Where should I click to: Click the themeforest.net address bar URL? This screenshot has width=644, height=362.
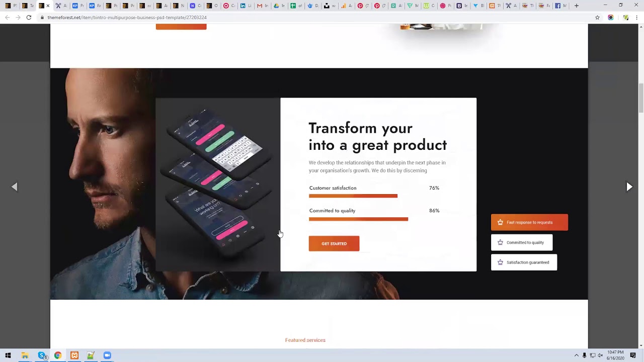tap(127, 18)
